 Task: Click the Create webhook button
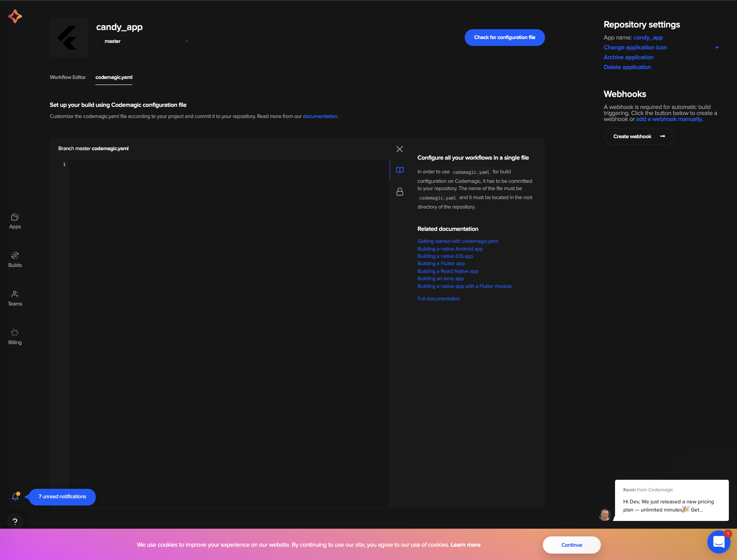pos(639,136)
